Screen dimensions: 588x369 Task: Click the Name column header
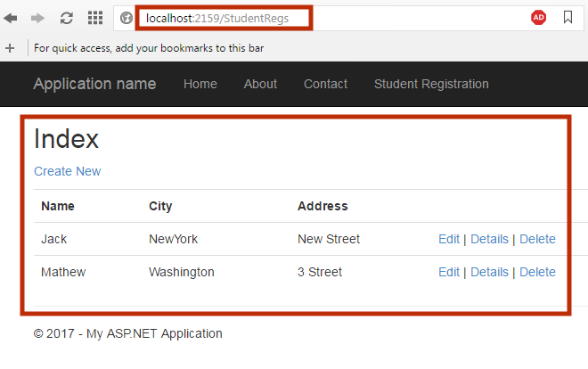tap(58, 206)
